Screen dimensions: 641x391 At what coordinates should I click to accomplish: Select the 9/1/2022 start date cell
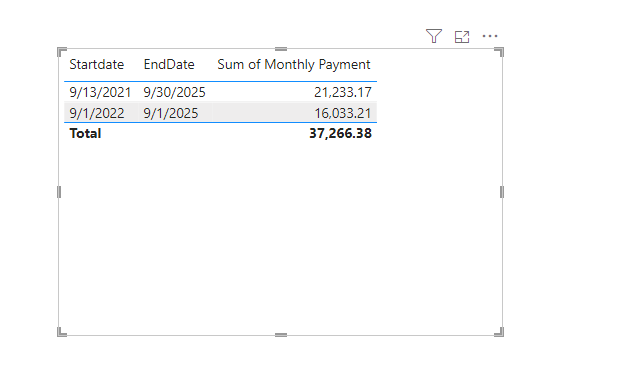point(96,113)
